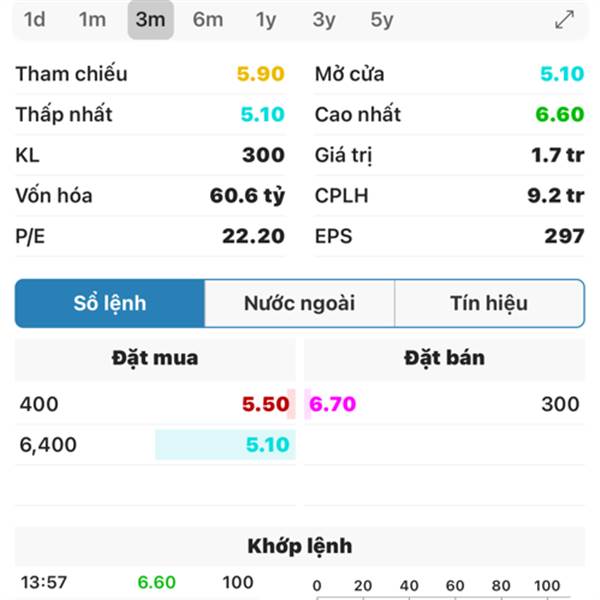Expand chart to fullscreen with arrow icon
The height and width of the screenshot is (600, 600).
click(x=564, y=20)
